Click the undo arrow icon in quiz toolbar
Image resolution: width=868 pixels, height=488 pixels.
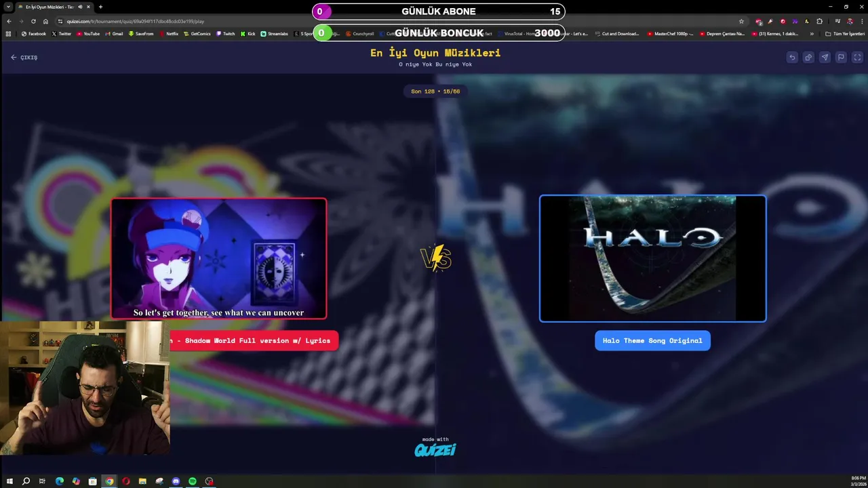(792, 58)
